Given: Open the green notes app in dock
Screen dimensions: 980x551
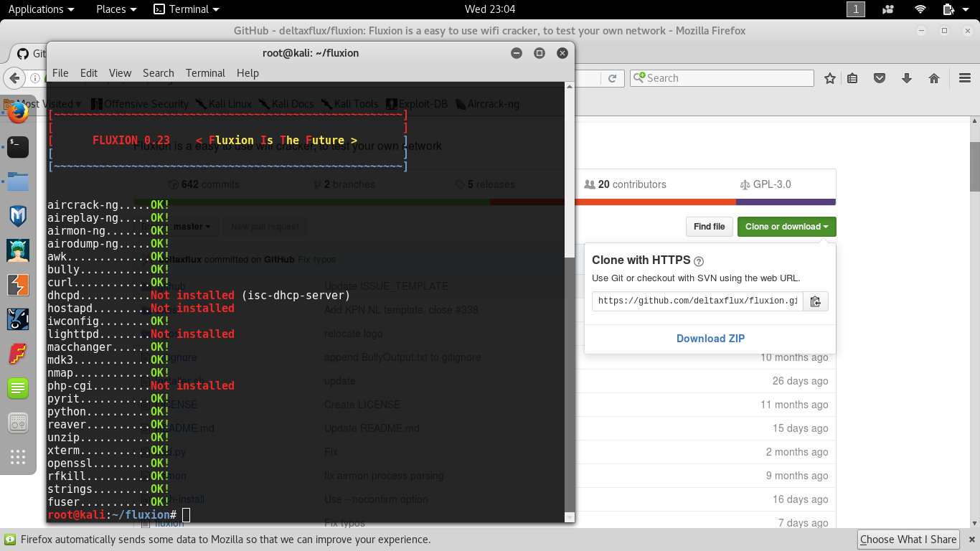Looking at the screenshot, I should pos(18,388).
